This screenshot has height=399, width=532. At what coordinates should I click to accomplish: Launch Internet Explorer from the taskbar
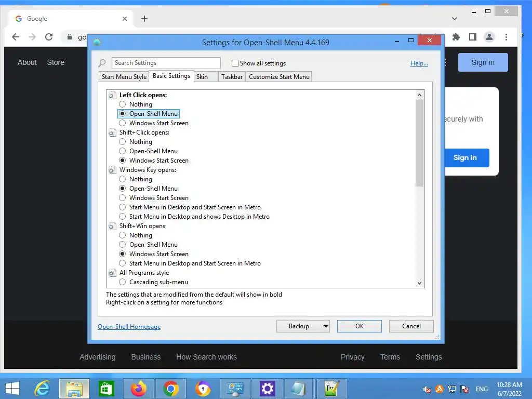(x=43, y=389)
